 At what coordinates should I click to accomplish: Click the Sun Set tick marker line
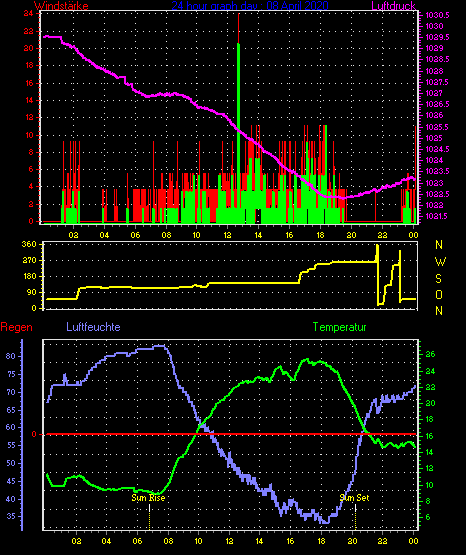355,517
